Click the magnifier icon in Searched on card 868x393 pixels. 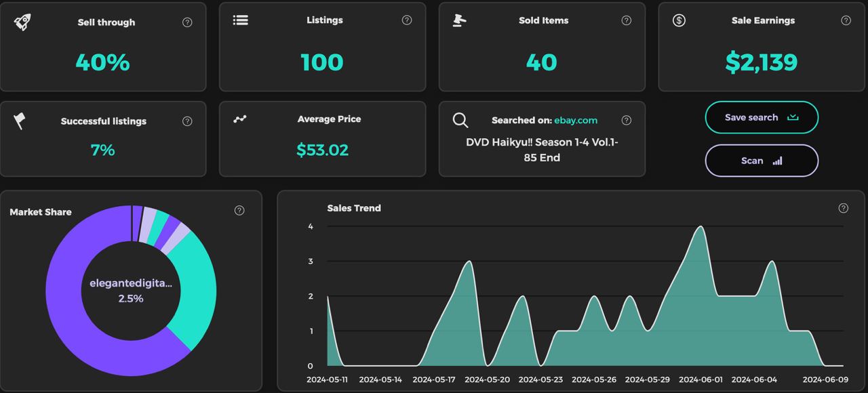(460, 121)
